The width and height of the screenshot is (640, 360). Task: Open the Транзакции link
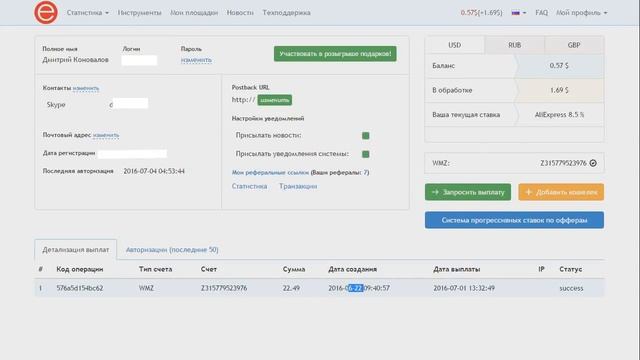pyautogui.click(x=298, y=186)
